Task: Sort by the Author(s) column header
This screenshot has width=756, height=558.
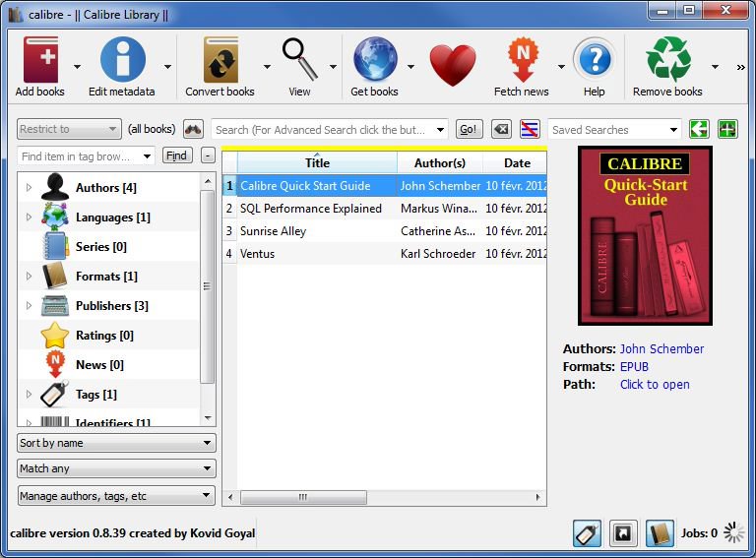Action: pos(440,163)
